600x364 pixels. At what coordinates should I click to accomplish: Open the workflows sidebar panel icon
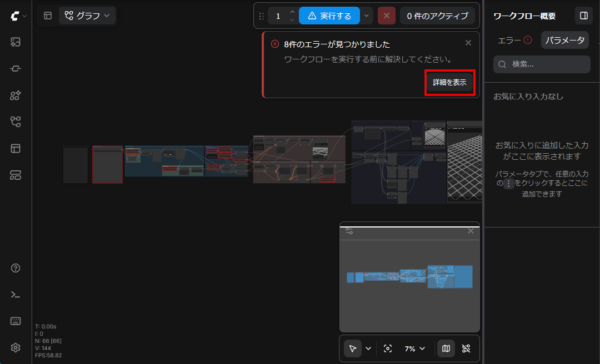point(16,122)
